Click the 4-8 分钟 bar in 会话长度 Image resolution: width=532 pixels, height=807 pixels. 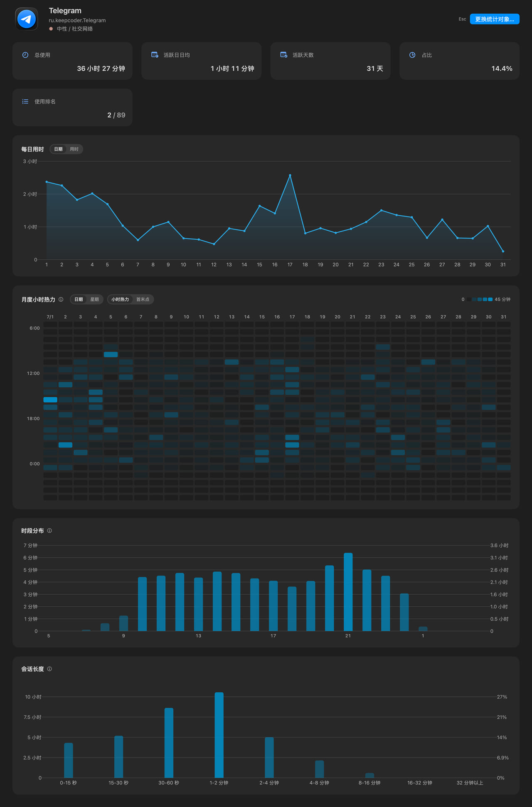tap(319, 769)
